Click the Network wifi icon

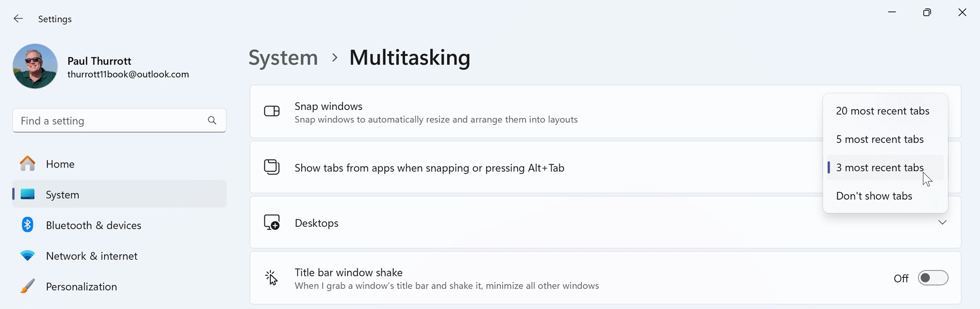(x=28, y=256)
